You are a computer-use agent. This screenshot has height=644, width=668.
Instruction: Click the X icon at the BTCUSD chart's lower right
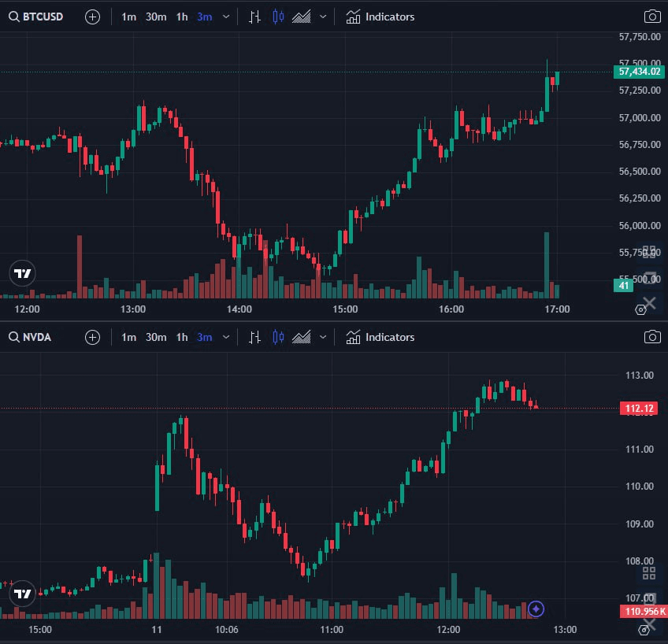650,303
